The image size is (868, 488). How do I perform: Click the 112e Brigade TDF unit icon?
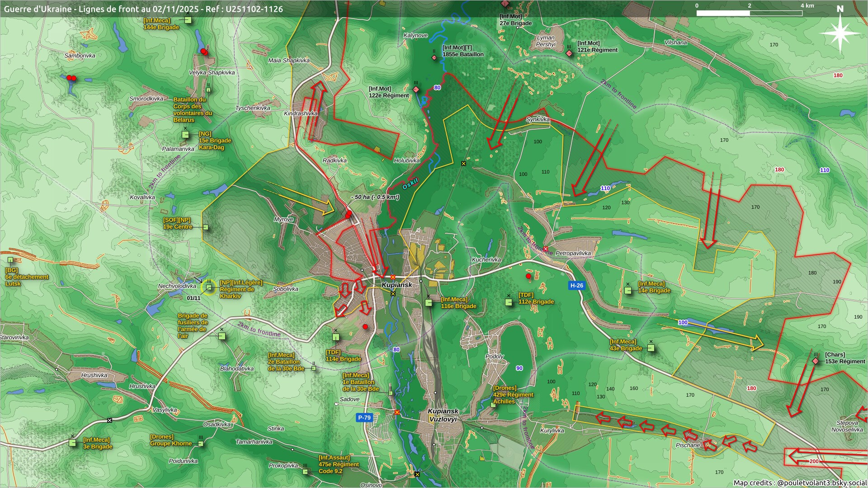point(509,301)
